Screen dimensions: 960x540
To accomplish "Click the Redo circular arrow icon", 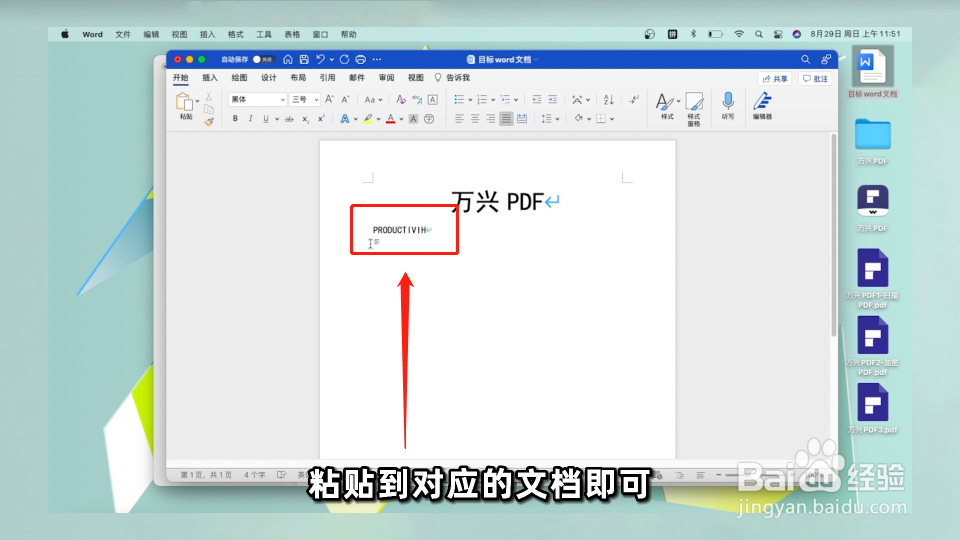I will [x=345, y=59].
